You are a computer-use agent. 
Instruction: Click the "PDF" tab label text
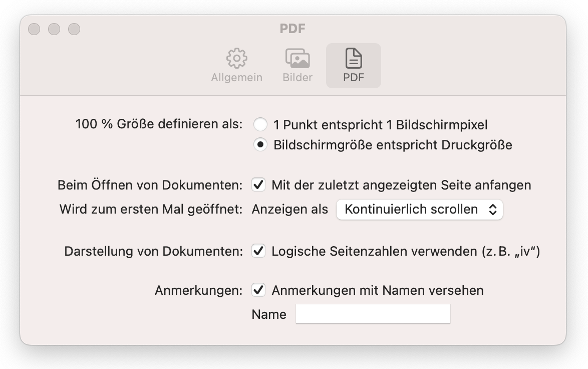(354, 78)
